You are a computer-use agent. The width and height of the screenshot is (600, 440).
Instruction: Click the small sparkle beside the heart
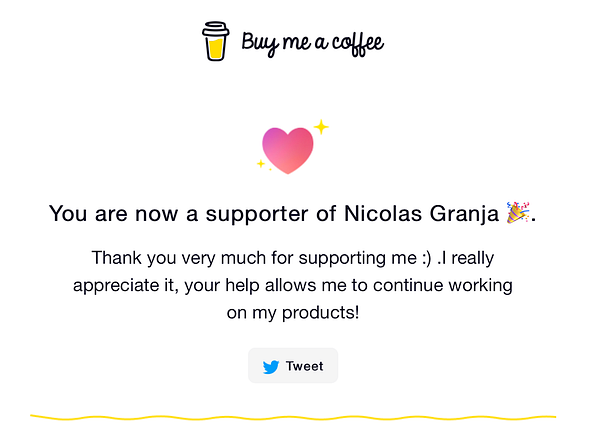tap(261, 163)
